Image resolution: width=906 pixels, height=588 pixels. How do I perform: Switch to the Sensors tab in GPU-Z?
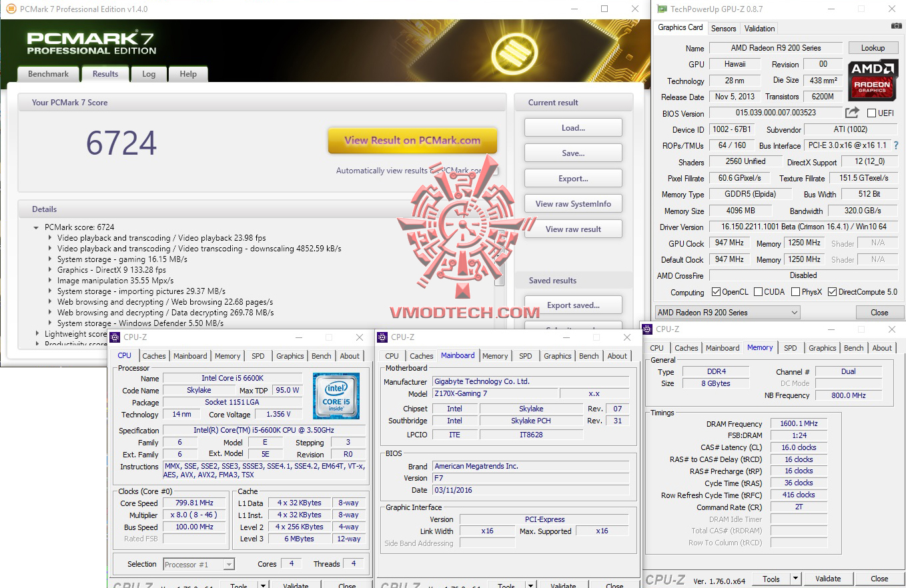(x=723, y=29)
